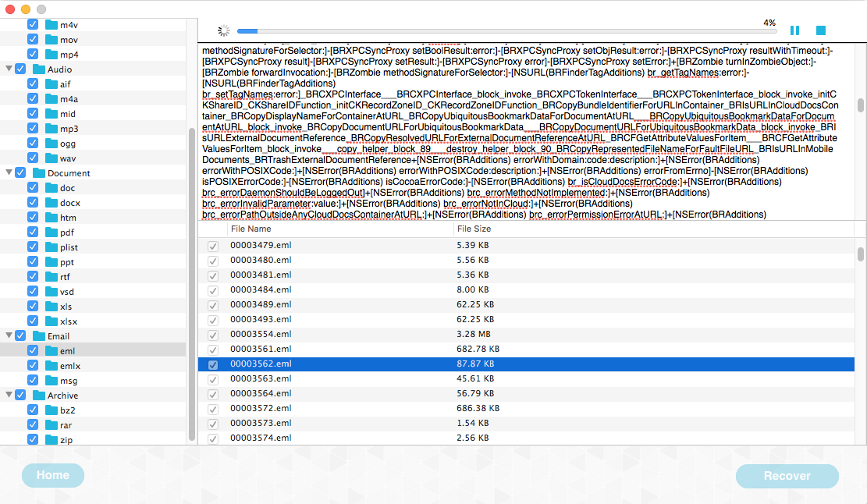Select the Audio folder icon
867x504 pixels.
pos(39,69)
